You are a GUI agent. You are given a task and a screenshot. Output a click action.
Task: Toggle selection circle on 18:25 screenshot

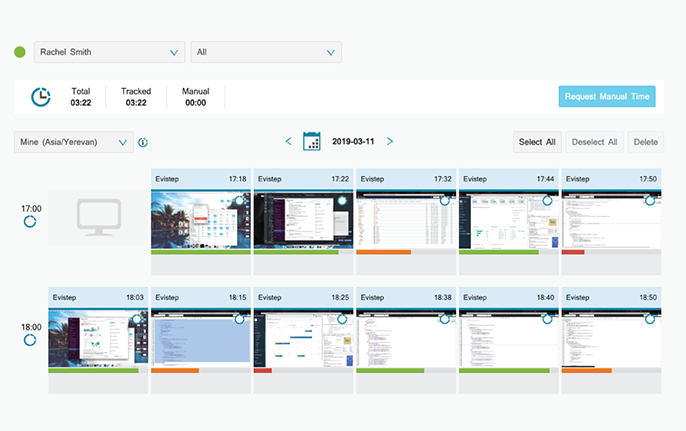point(342,319)
